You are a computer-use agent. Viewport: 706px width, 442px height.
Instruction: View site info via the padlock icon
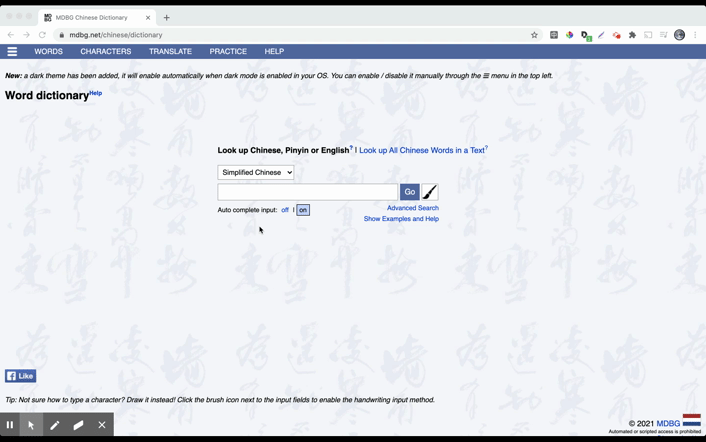pyautogui.click(x=62, y=35)
